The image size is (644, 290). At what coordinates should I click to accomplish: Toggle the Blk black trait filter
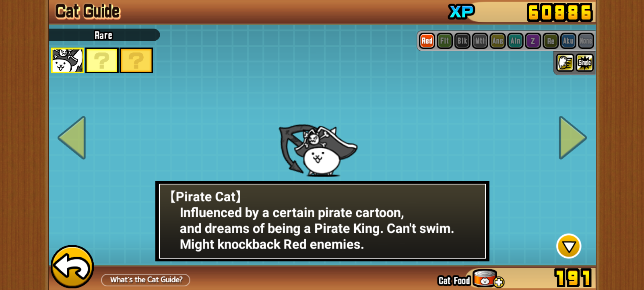[462, 41]
